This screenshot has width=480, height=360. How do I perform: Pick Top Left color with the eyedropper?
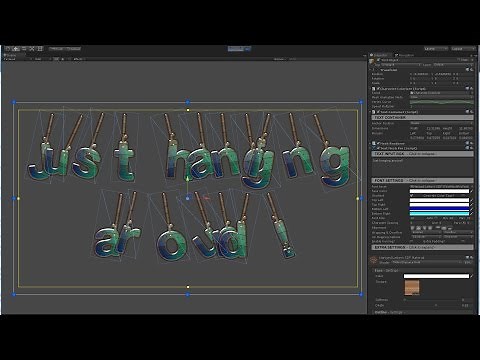[x=471, y=200]
